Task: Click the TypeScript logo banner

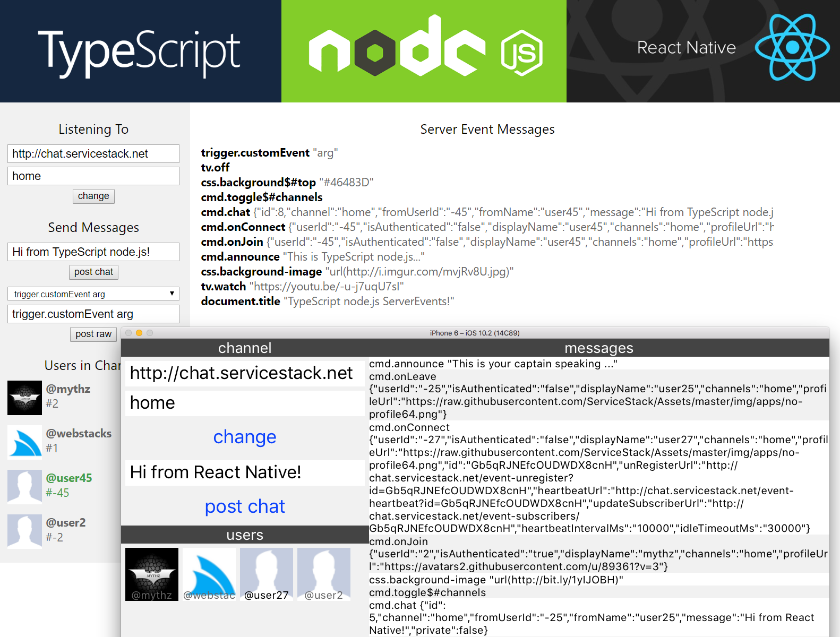Action: click(140, 51)
